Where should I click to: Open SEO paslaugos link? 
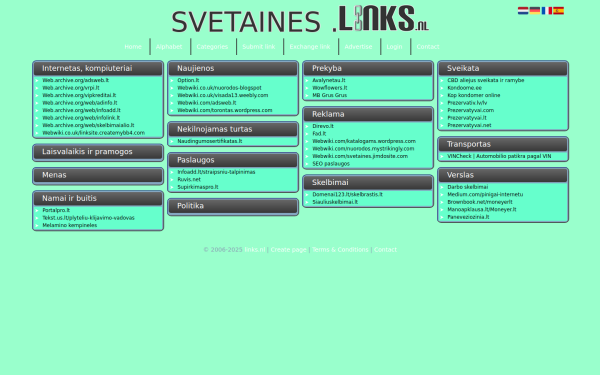pyautogui.click(x=331, y=164)
